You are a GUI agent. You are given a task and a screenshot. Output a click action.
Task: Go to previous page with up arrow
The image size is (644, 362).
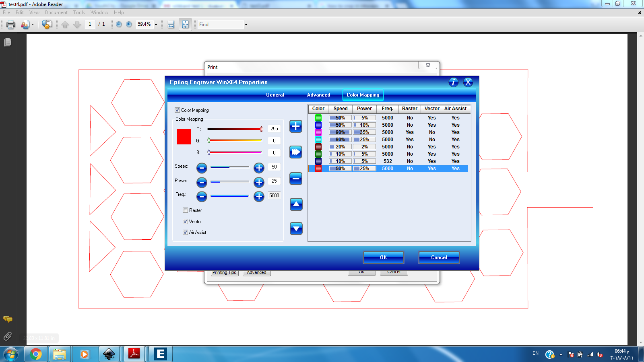click(x=65, y=25)
